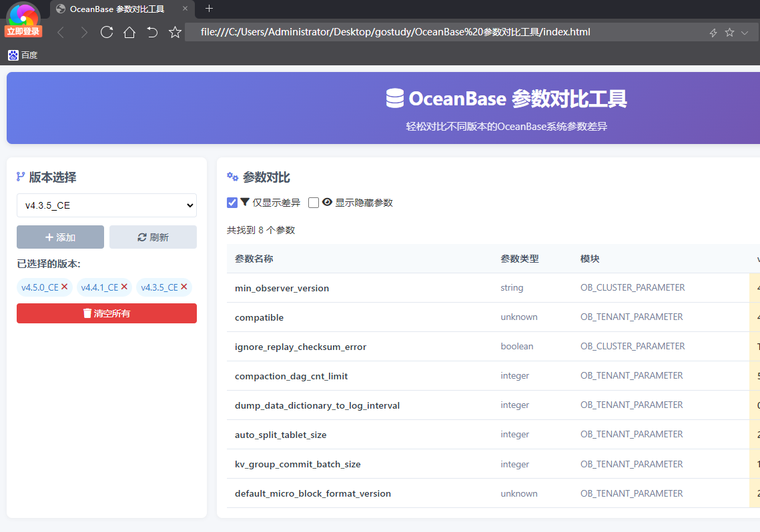Open the 百度 bookmark
This screenshot has height=532, width=760.
[23, 55]
